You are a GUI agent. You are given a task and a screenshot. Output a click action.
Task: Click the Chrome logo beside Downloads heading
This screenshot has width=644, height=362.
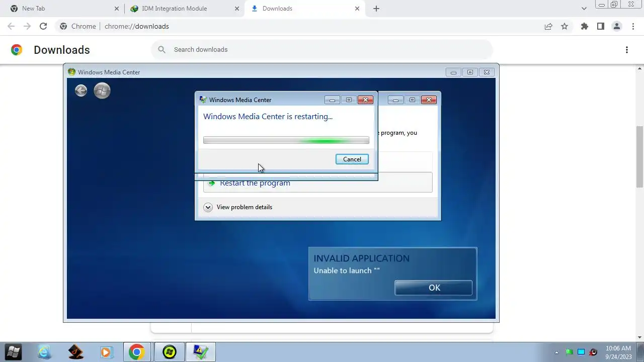pyautogui.click(x=17, y=50)
